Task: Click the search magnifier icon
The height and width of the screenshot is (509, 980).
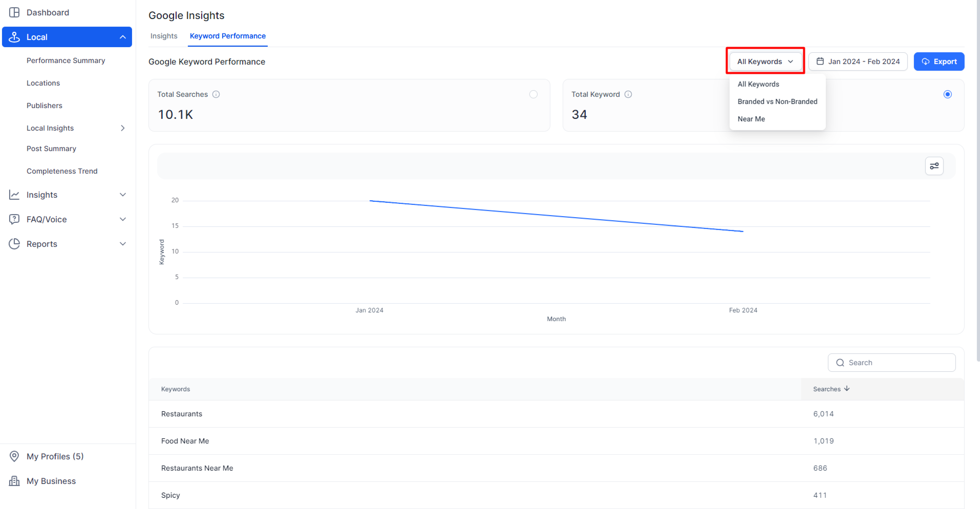Action: pos(840,363)
